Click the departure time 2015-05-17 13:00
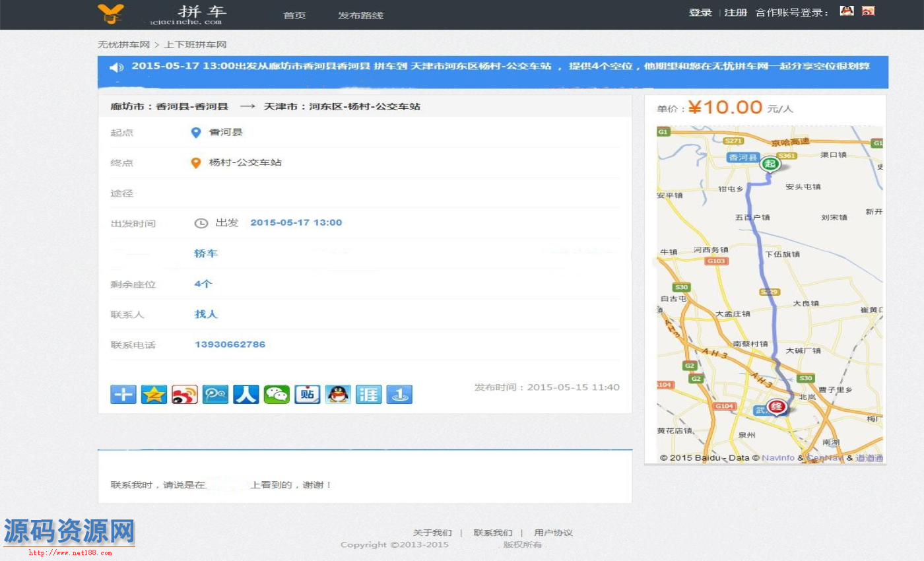This screenshot has height=561, width=924. (x=296, y=223)
